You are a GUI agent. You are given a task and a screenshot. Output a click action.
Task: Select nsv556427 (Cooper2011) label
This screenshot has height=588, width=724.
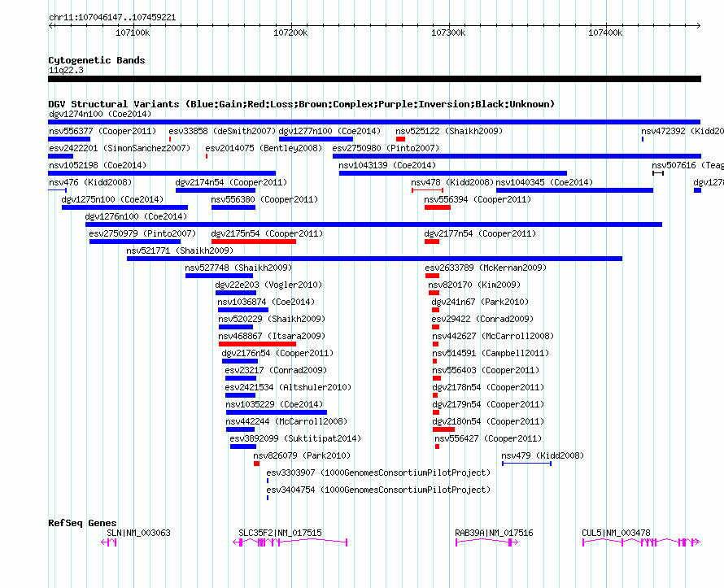(489, 438)
